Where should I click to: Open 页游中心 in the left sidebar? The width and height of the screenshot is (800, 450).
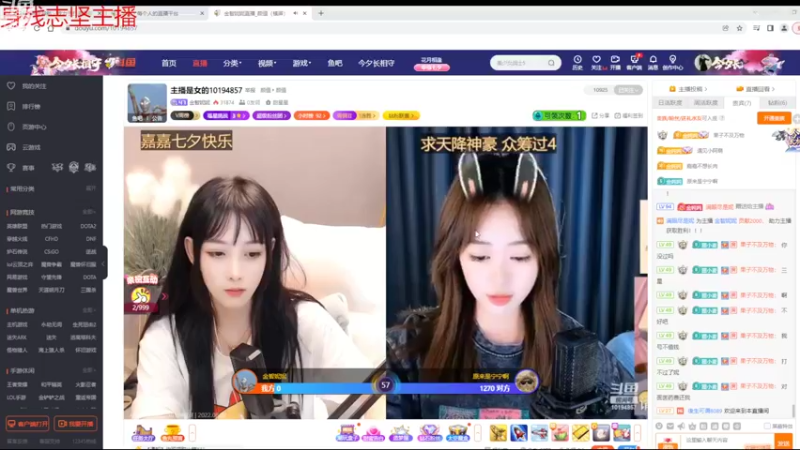pyautogui.click(x=34, y=127)
